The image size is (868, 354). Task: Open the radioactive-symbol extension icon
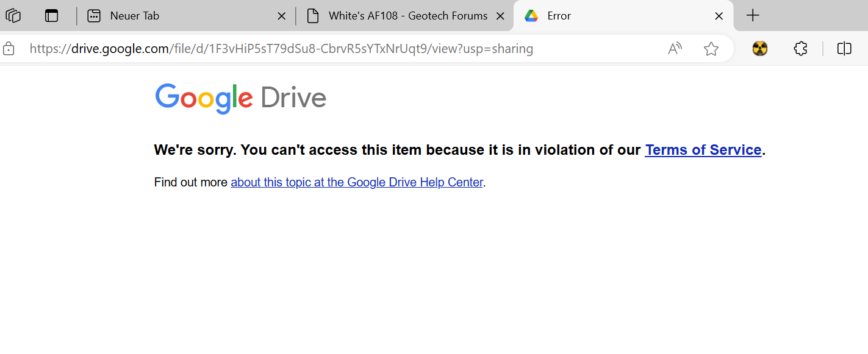click(x=760, y=49)
